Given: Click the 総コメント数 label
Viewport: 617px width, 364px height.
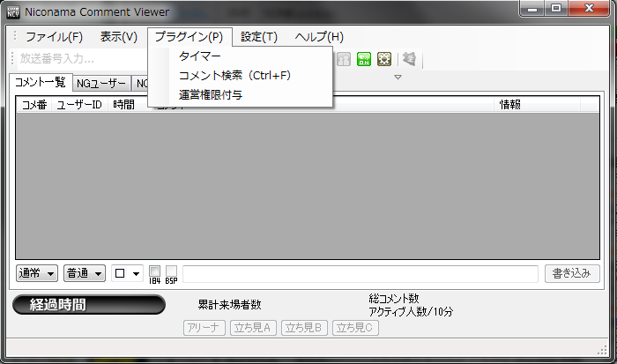Looking at the screenshot, I should click(394, 299).
